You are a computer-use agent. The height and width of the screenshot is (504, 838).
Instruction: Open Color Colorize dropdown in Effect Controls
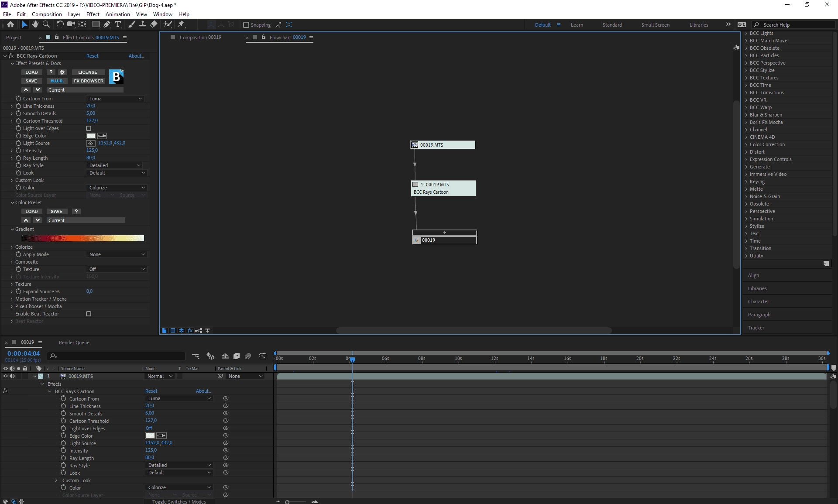tap(117, 188)
